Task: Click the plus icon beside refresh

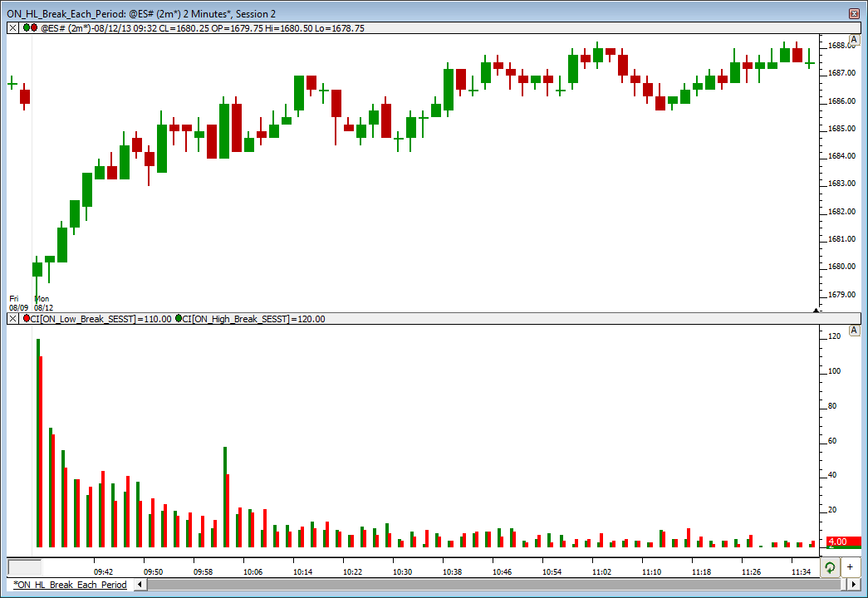Action: tap(850, 567)
